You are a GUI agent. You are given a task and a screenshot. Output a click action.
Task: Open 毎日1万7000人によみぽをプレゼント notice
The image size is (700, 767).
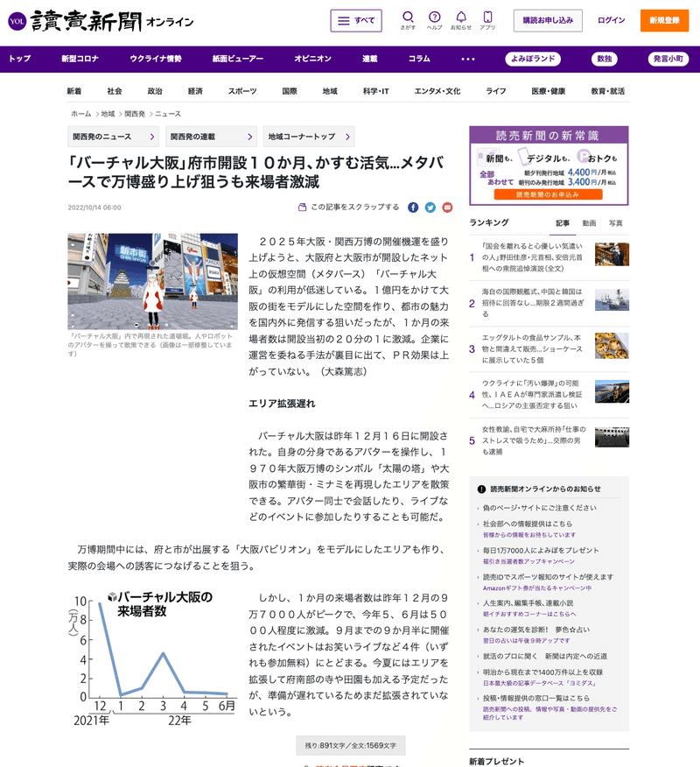541,550
